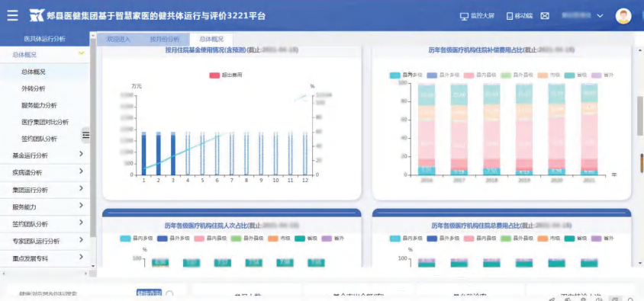Image resolution: width=644 pixels, height=301 pixels.
Task: Toggle 市级 legend in 住院总费用 chart
Action: click(549, 239)
